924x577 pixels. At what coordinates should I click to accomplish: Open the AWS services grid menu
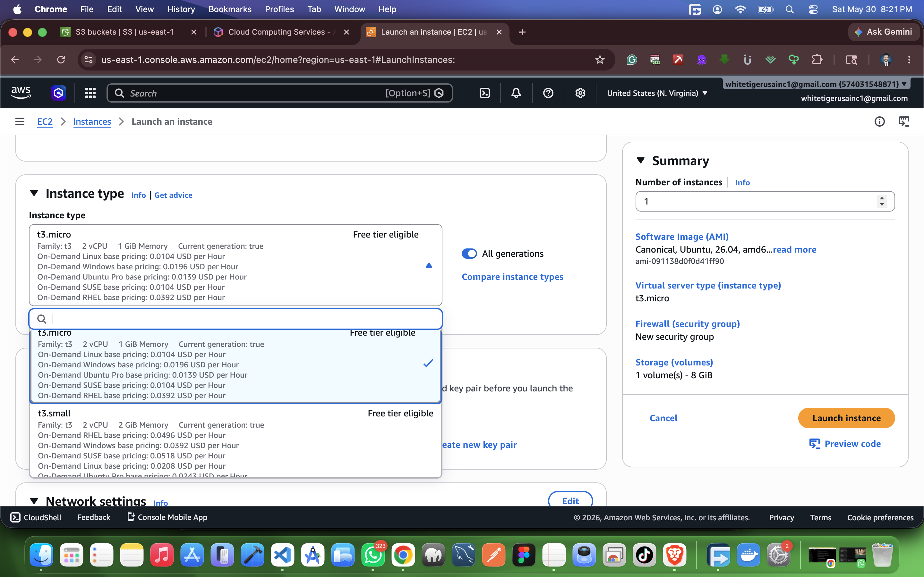(x=90, y=93)
